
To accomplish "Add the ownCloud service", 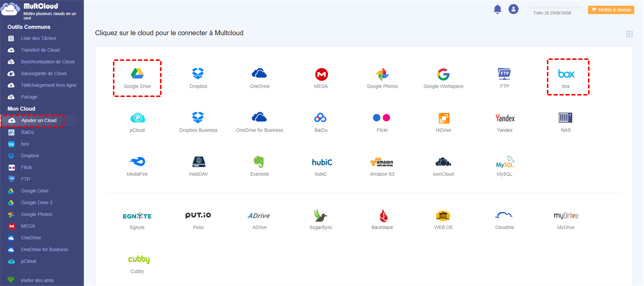I will pos(443,166).
